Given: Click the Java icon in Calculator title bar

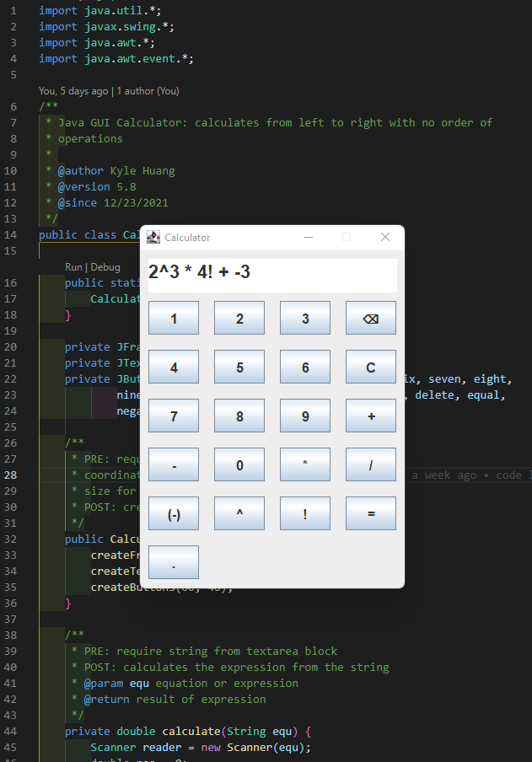Looking at the screenshot, I should tap(153, 237).
